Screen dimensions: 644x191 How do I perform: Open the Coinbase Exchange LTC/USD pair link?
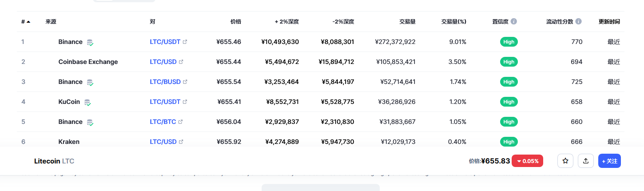(162, 62)
